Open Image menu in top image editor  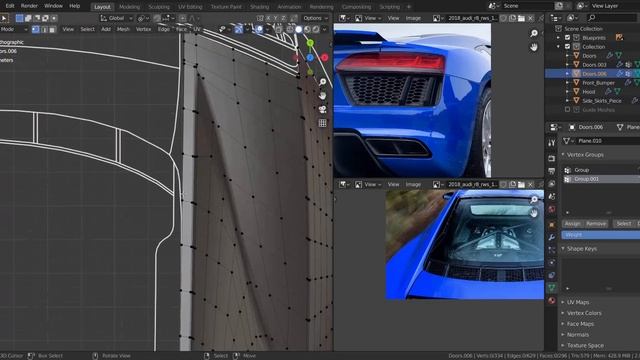[413, 18]
